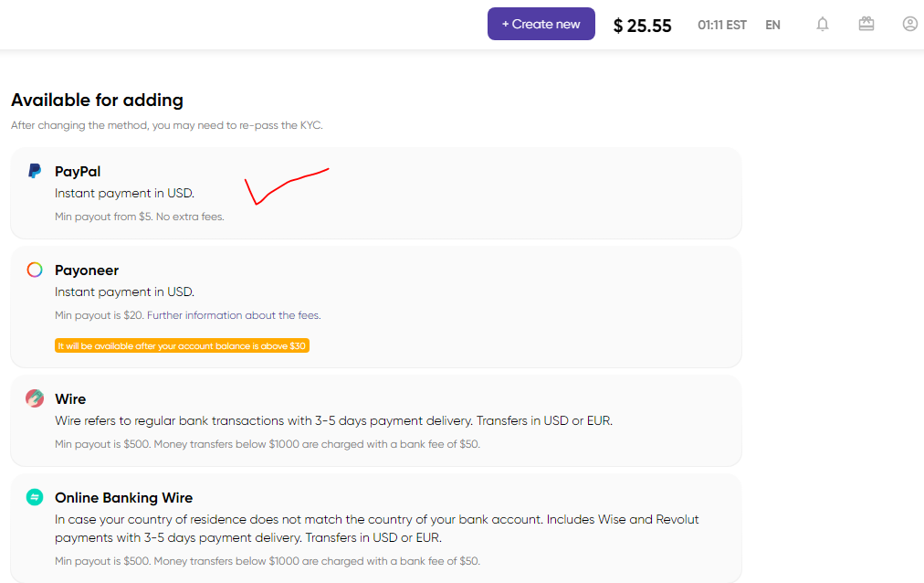
Task: Click the PayPal logo icon
Action: click(35, 171)
